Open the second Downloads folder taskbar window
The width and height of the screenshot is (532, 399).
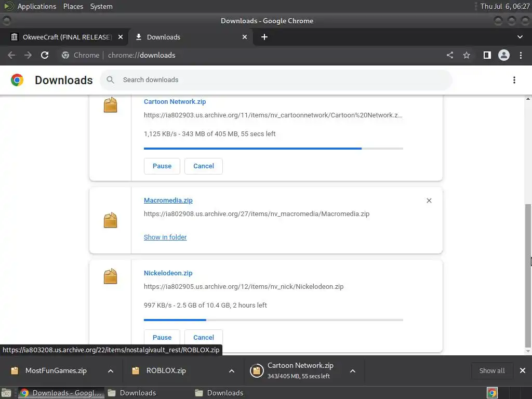click(x=220, y=393)
